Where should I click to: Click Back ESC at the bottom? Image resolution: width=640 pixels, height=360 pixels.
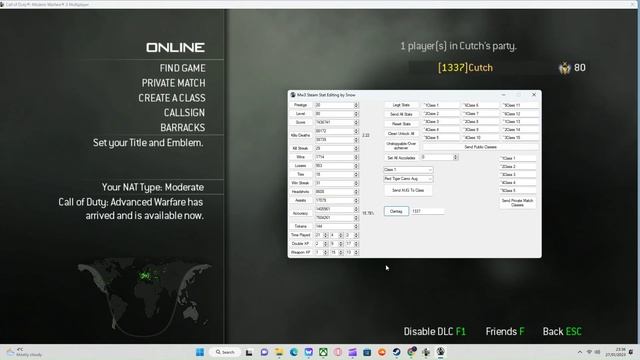(x=562, y=331)
